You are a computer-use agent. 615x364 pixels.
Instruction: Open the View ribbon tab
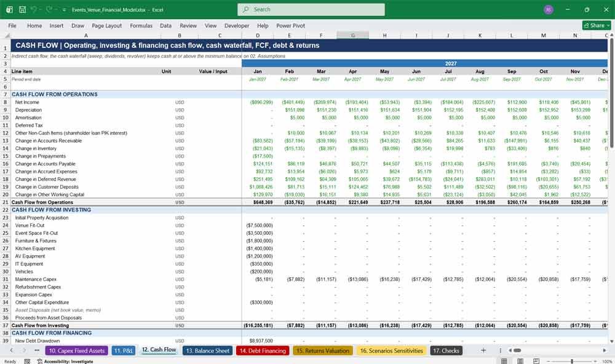(x=210, y=25)
